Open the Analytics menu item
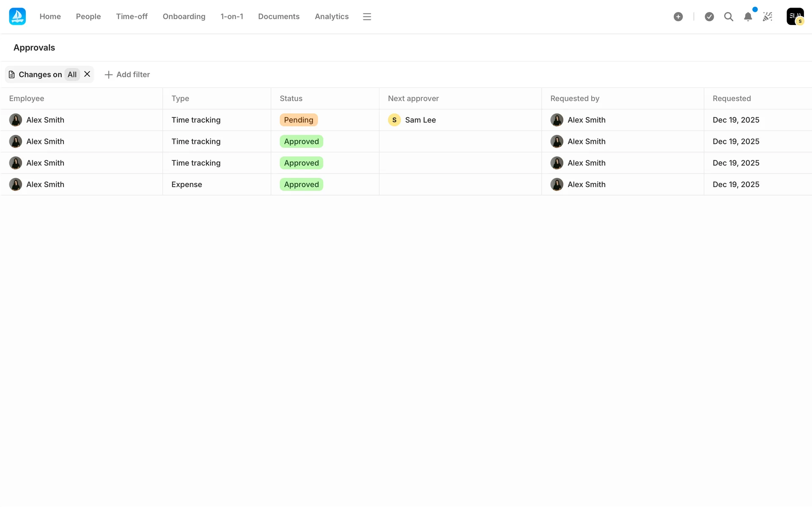 331,17
